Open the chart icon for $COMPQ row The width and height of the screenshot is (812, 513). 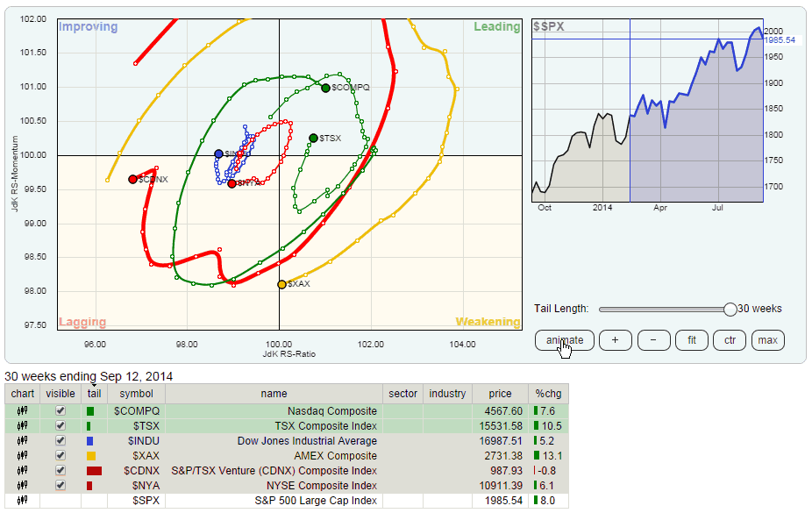point(22,411)
